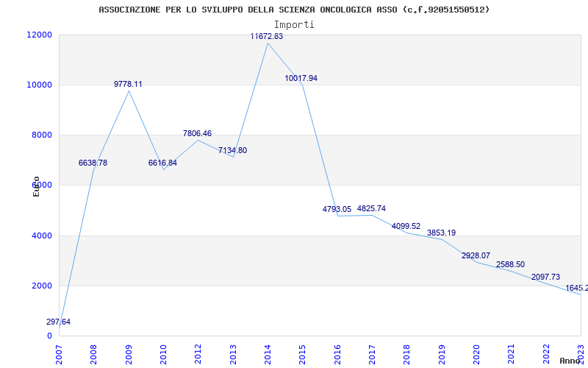The width and height of the screenshot is (588, 368).
Task: Select the 'Importi' chart subtitle
Action: point(294,25)
